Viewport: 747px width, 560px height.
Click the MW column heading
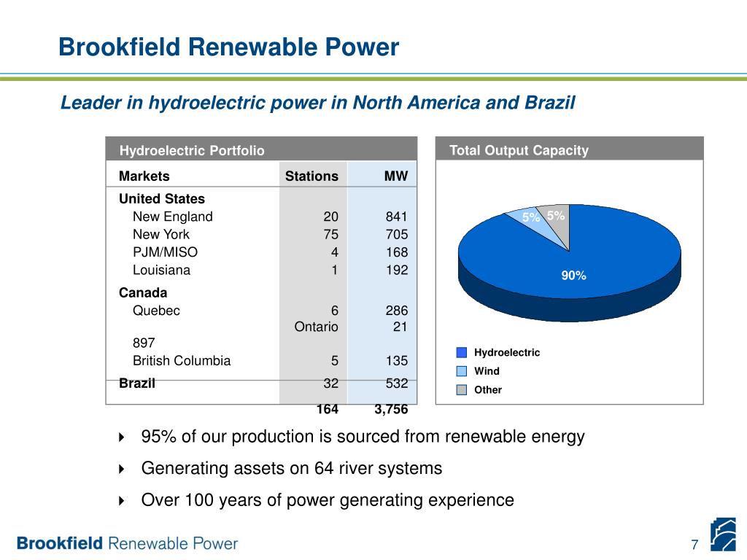click(x=396, y=176)
